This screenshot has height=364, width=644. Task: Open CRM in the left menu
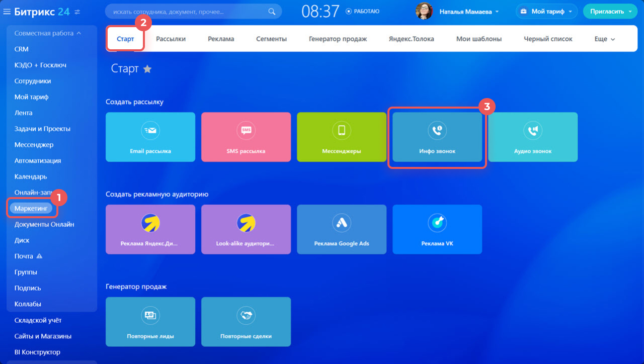[22, 49]
